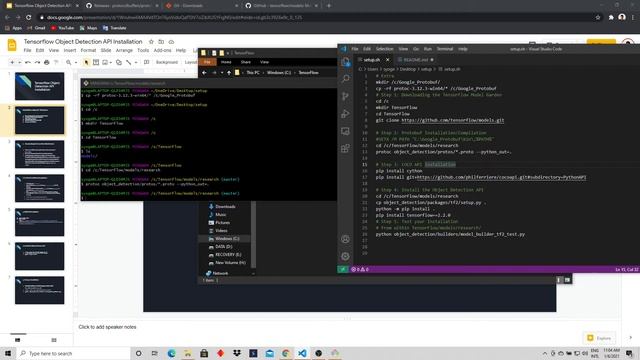Image resolution: width=640 pixels, height=360 pixels.
Task: Click the Line tool in Slides toolbar
Action: [129, 62]
